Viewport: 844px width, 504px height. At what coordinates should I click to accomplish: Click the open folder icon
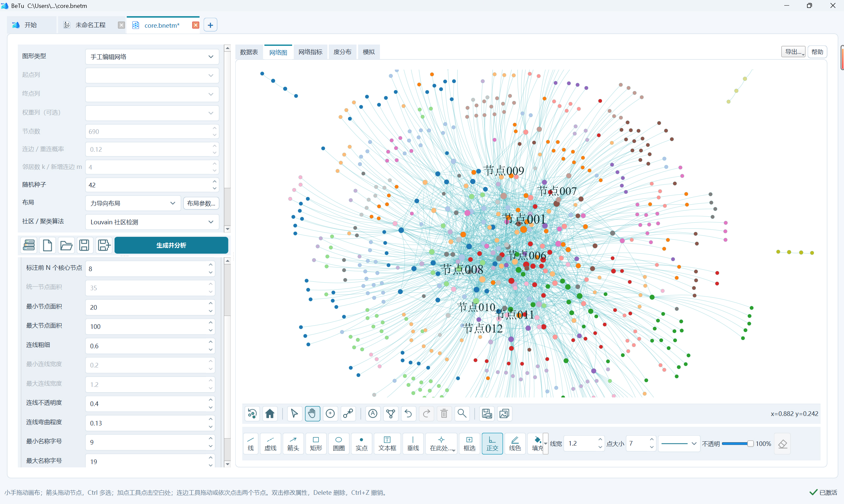[66, 245]
